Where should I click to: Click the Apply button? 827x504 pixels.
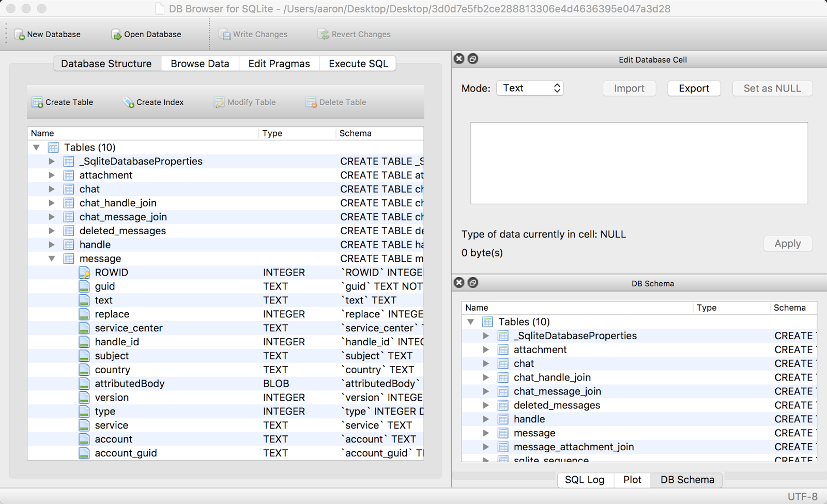(x=788, y=243)
